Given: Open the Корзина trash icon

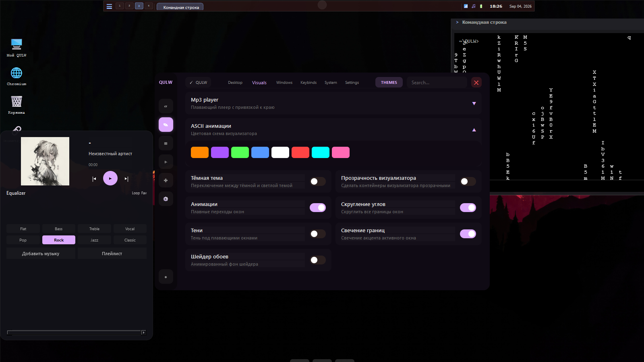Looking at the screenshot, I should pos(17,104).
